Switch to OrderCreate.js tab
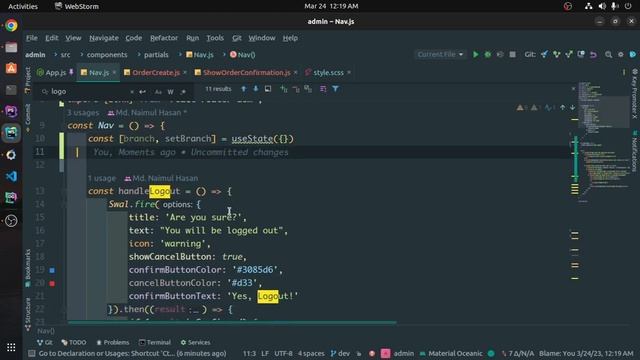Image resolution: width=640 pixels, height=360 pixels. point(155,72)
